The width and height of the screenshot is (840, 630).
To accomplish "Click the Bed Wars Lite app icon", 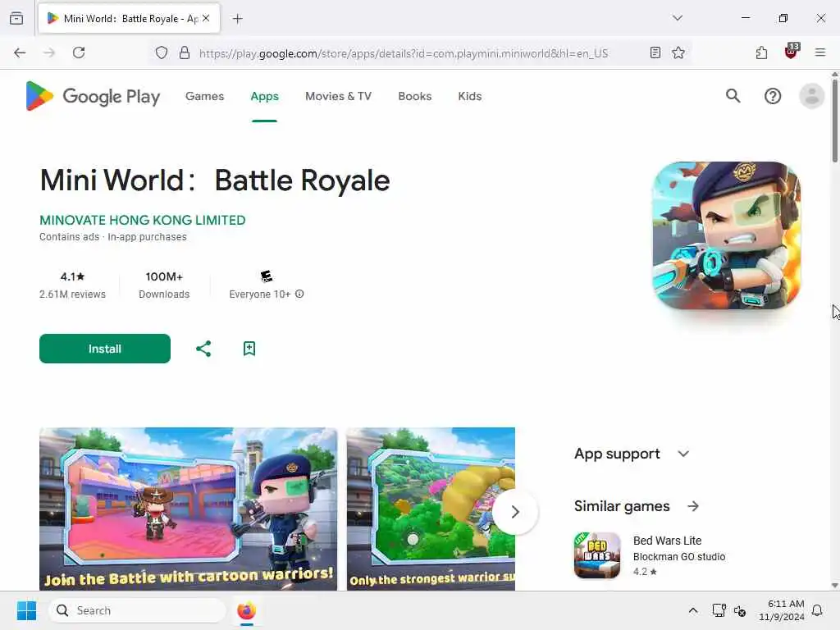I will pos(597,555).
